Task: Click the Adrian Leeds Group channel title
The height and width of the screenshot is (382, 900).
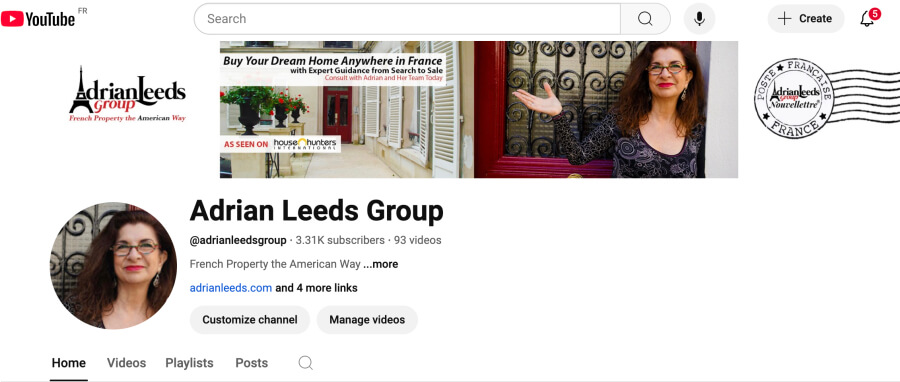Action: 317,211
